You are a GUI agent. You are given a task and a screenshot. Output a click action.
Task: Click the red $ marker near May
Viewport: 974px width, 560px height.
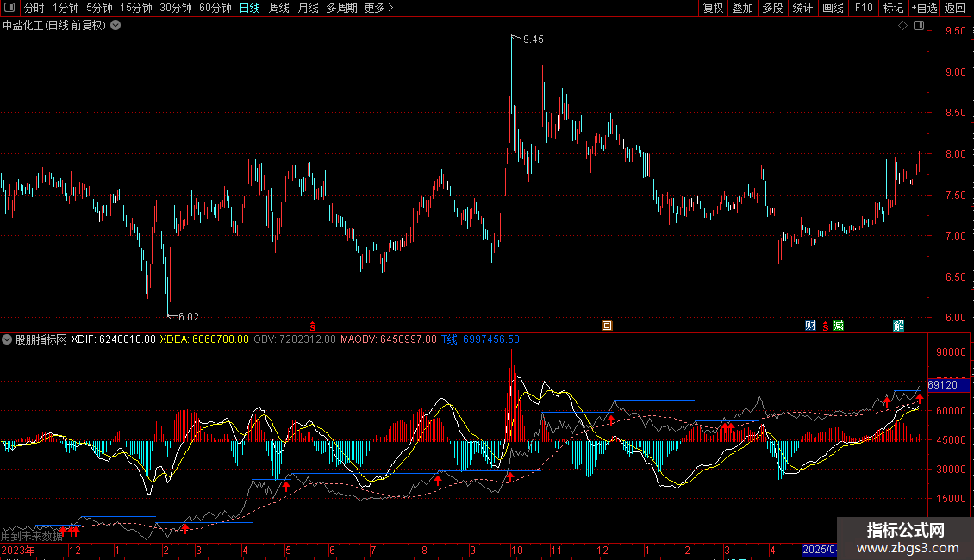pos(312,326)
